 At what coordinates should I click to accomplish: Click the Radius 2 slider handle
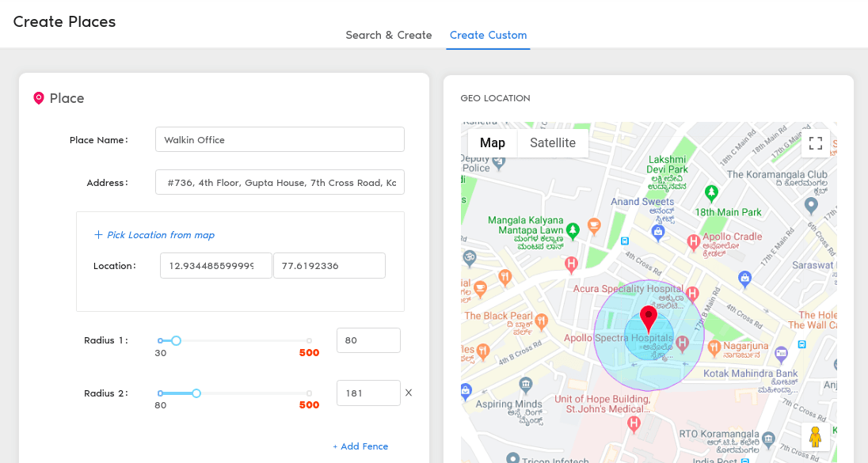196,393
